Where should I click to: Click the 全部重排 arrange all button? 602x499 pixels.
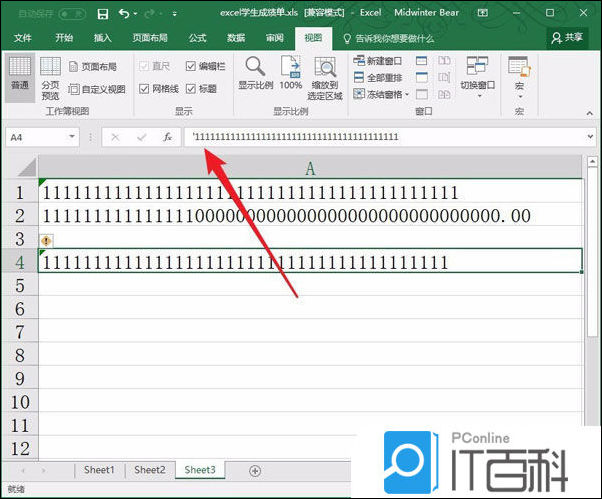point(377,78)
